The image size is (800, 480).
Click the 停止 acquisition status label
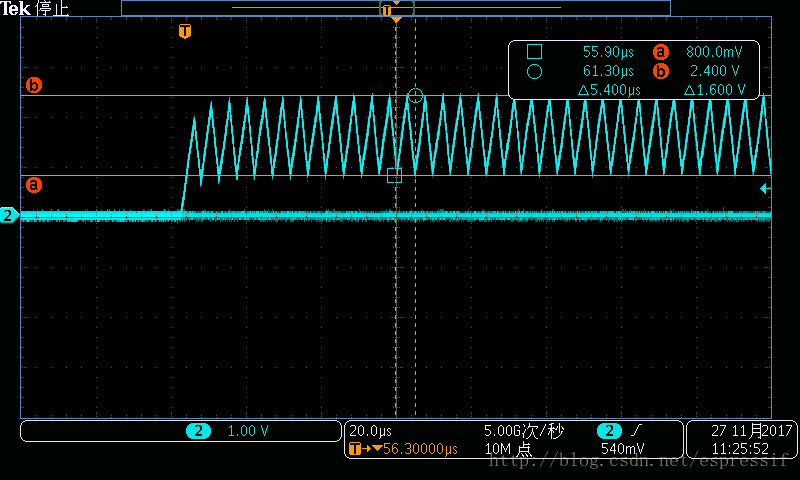52,9
